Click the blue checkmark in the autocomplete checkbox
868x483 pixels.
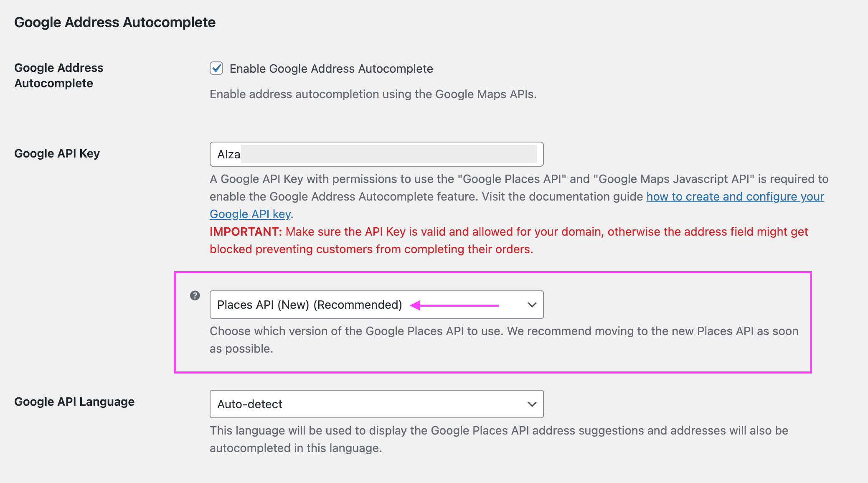(x=216, y=69)
